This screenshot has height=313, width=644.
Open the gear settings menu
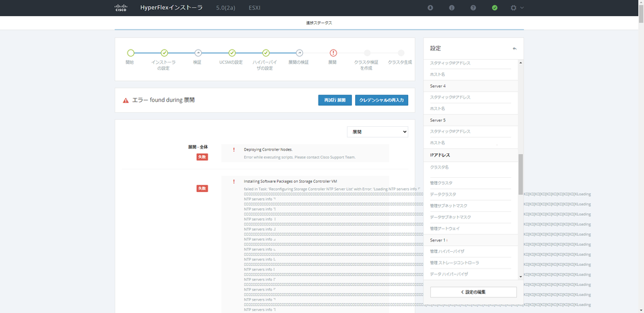516,7
